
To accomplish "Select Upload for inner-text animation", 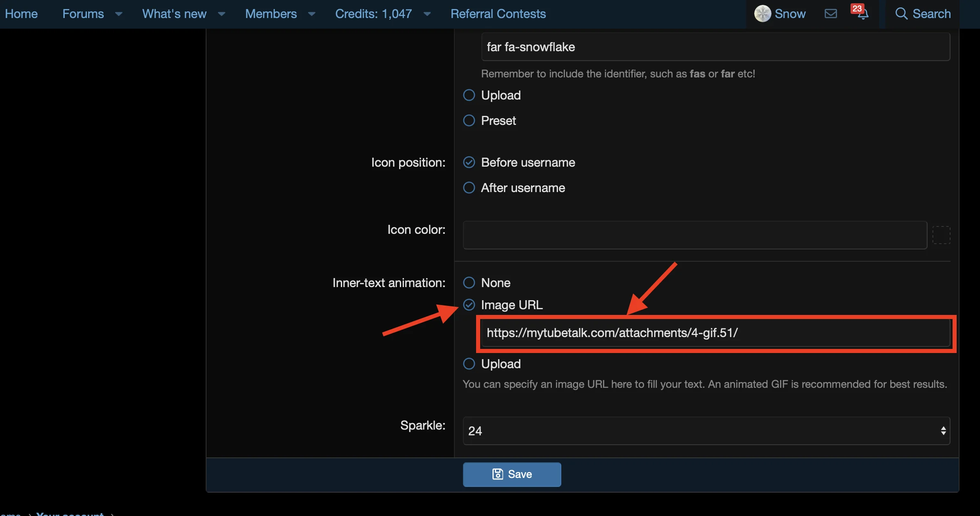I will (x=468, y=363).
